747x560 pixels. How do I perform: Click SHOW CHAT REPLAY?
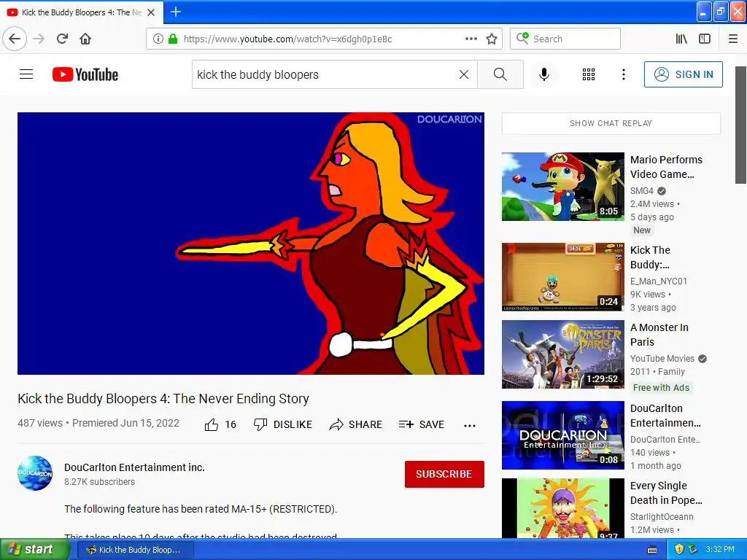click(x=611, y=123)
